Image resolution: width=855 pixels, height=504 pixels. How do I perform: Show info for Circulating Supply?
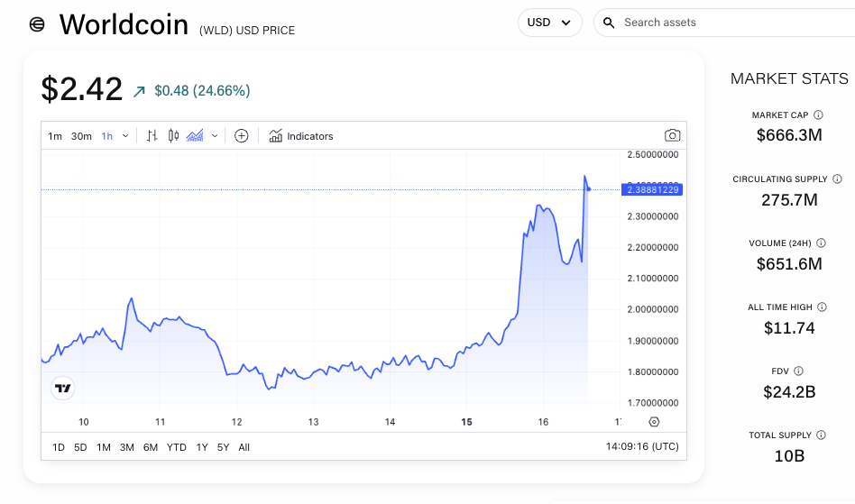point(837,179)
